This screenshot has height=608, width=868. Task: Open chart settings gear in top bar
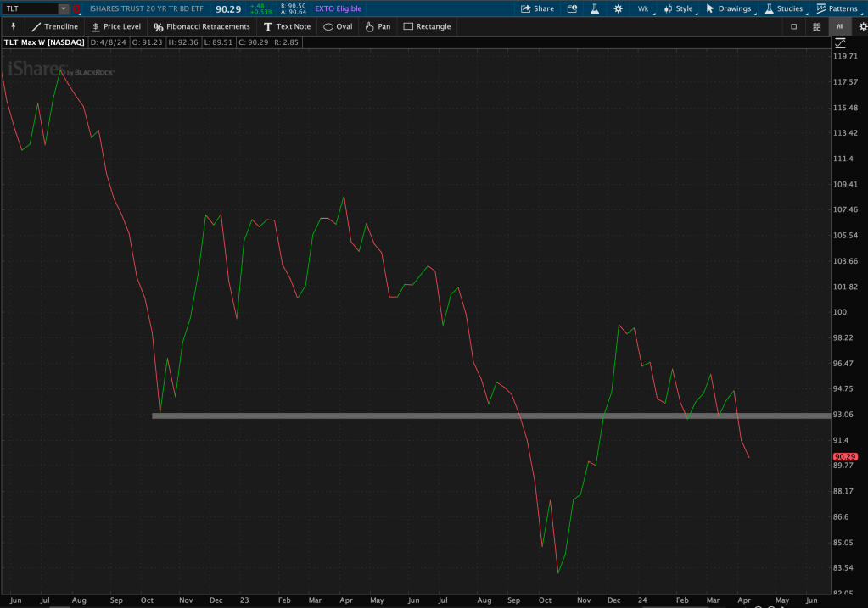coord(618,8)
